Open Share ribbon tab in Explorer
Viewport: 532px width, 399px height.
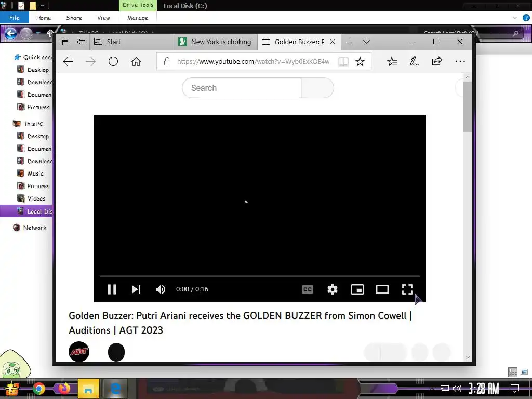click(x=74, y=18)
